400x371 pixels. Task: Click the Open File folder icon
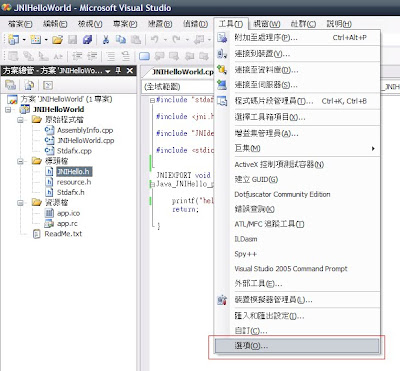pos(57,40)
